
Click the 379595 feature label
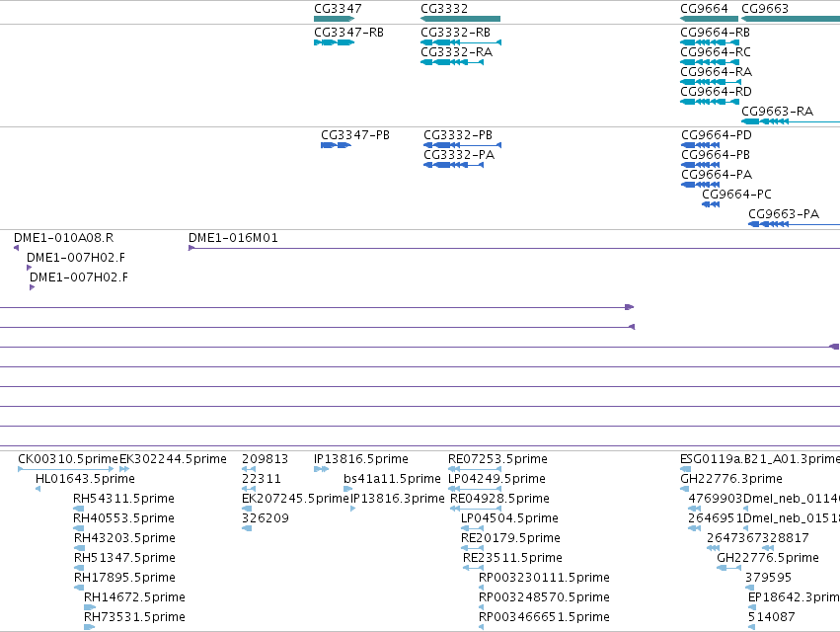[x=768, y=578]
